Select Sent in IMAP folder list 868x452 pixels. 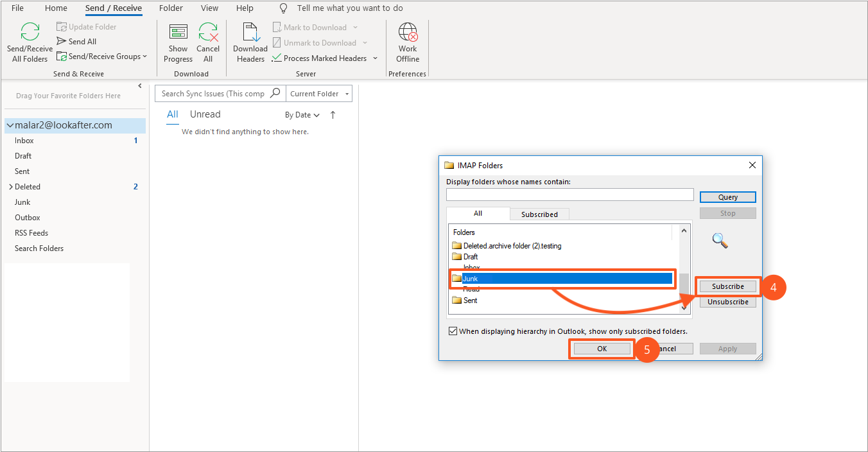click(x=465, y=300)
